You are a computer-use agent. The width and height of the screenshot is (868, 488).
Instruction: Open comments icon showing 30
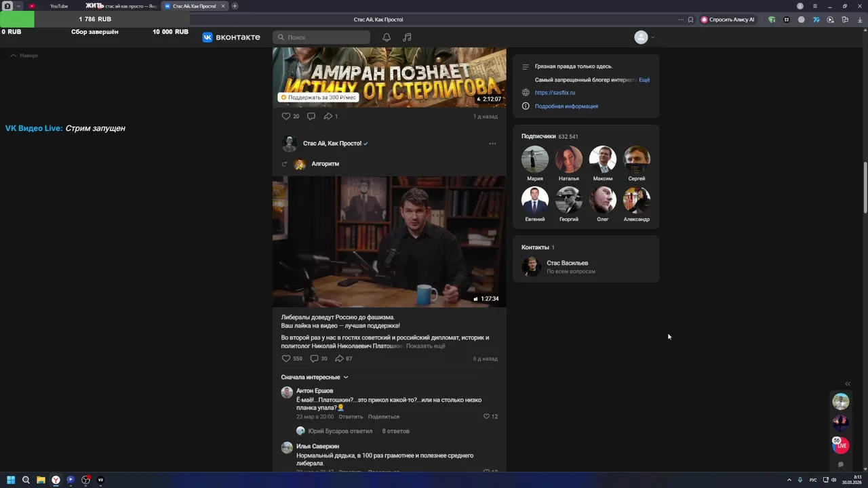319,359
